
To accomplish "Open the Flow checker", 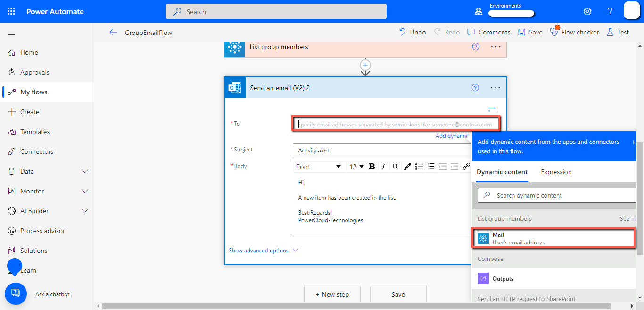I will tap(574, 32).
